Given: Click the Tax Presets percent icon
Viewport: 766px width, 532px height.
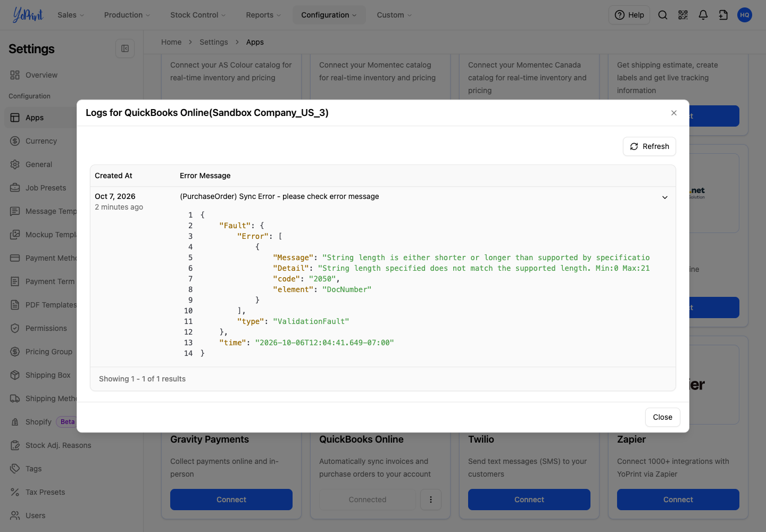Looking at the screenshot, I should click(15, 492).
